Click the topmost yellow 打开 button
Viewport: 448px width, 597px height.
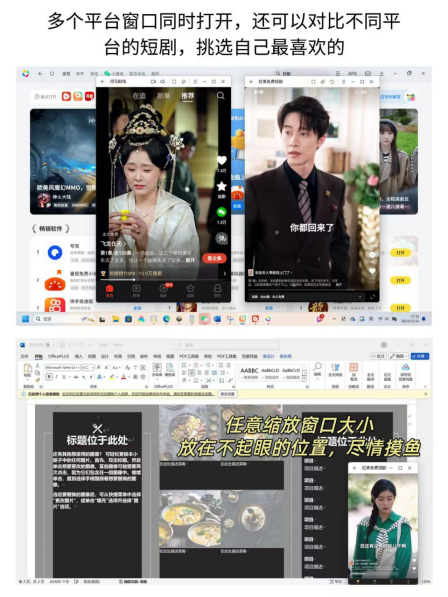tap(400, 253)
